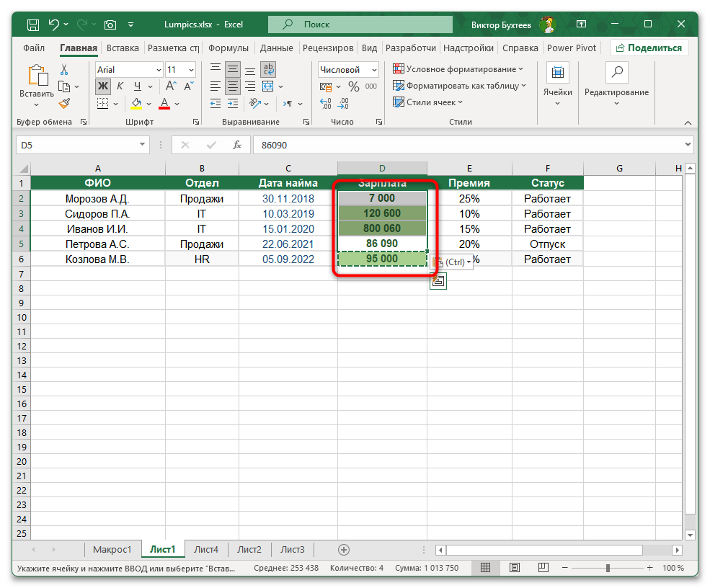Decrease font size with the smaller A
This screenshot has height=588, width=710.
pos(189,86)
